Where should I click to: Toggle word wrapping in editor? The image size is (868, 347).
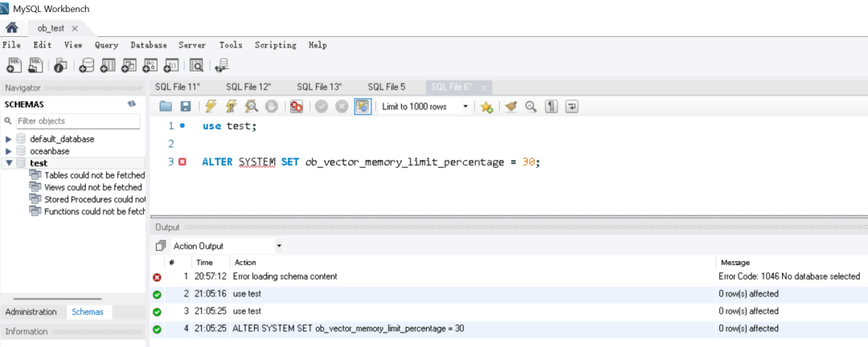pos(571,107)
